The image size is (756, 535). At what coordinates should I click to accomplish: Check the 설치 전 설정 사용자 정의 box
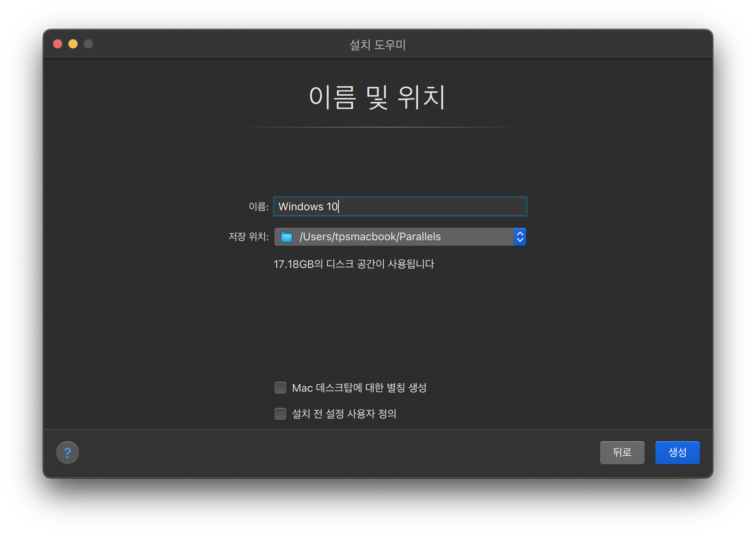[x=280, y=414]
